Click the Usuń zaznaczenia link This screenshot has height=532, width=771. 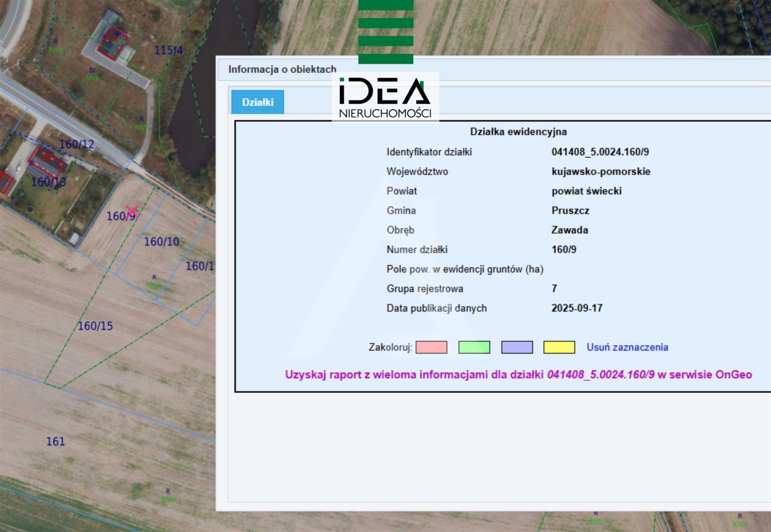627,347
